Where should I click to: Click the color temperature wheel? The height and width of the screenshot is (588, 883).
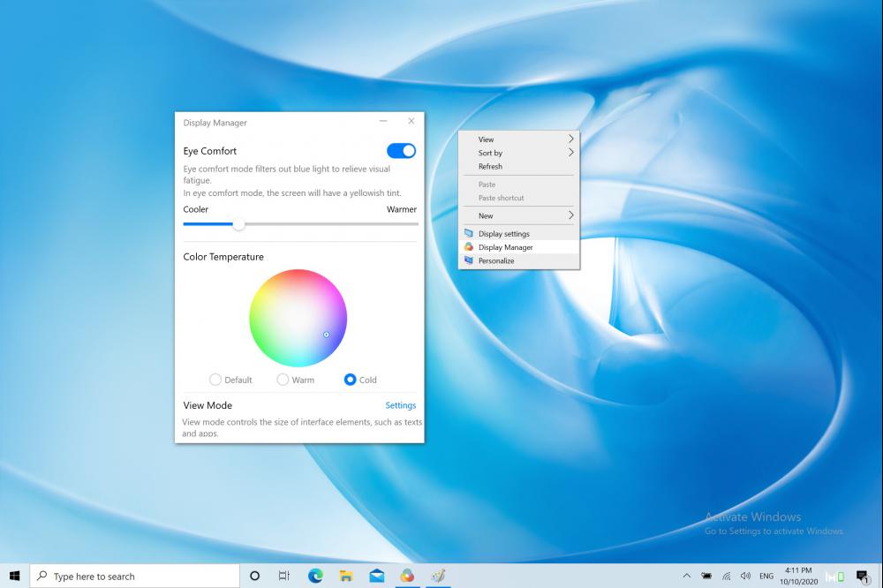point(298,318)
